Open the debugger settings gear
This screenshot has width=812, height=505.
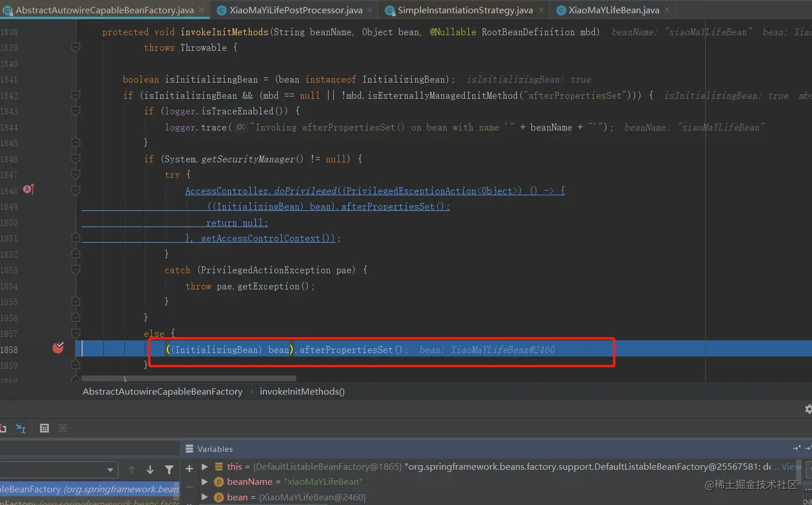[808, 409]
